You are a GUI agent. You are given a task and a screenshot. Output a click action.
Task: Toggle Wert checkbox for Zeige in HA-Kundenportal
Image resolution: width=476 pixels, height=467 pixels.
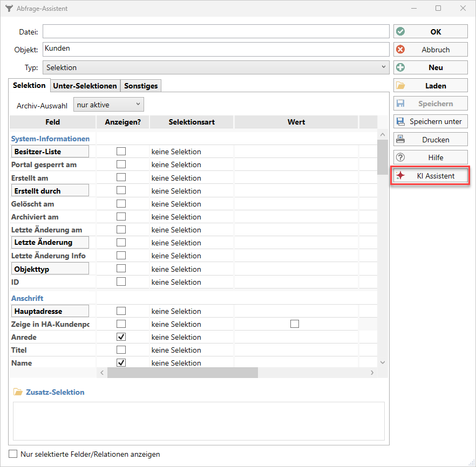[295, 324]
